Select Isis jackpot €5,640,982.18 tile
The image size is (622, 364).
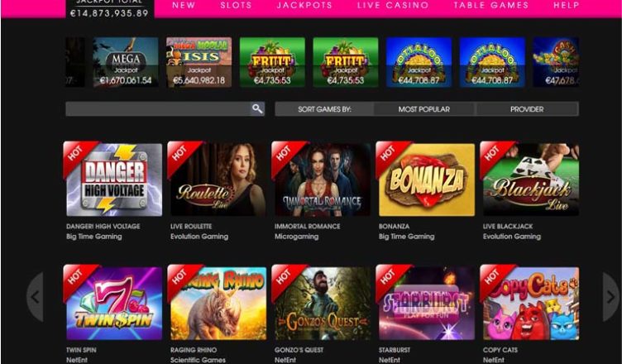click(x=199, y=62)
